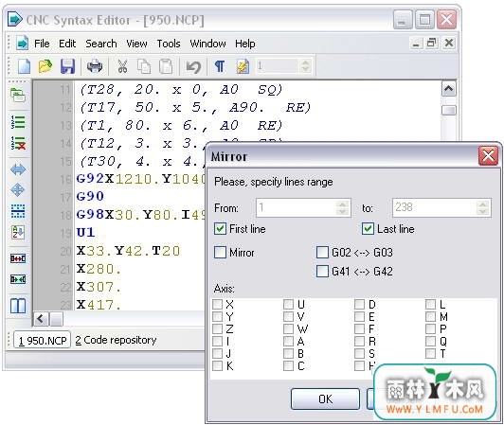504x425 pixels.
Task: Check the X axis checkbox
Action: [218, 304]
